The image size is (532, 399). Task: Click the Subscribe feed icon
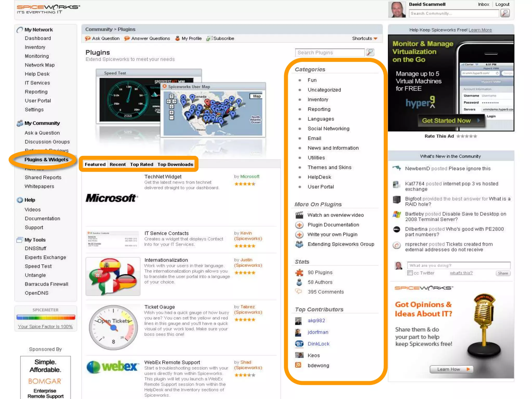point(209,39)
